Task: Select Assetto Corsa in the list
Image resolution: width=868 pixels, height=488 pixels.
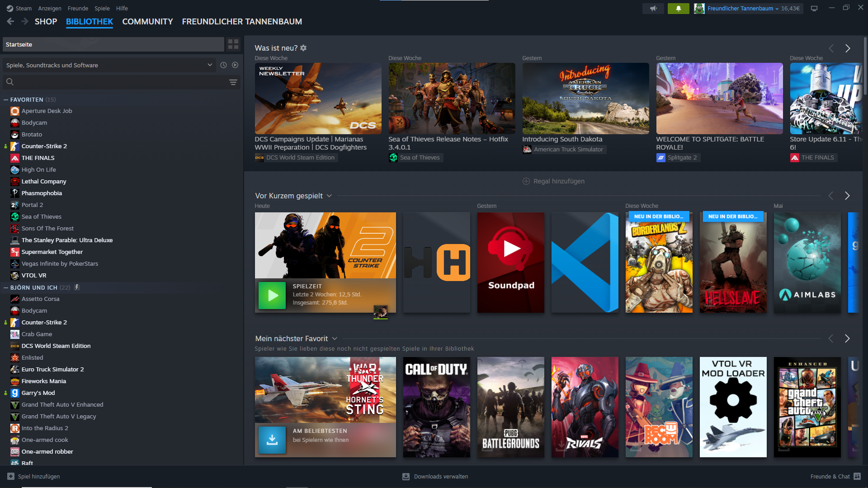Action: pyautogui.click(x=40, y=299)
